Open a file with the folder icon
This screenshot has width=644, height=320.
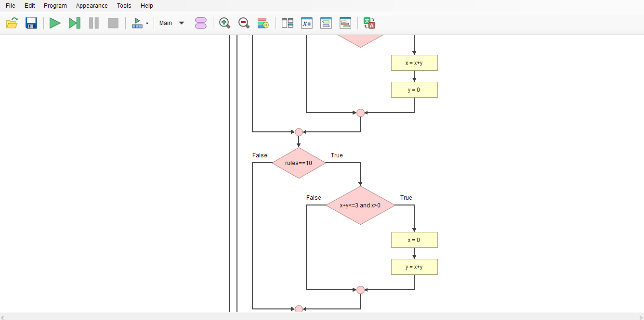pos(12,23)
